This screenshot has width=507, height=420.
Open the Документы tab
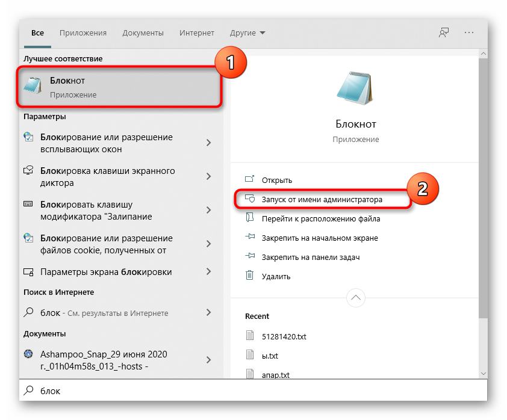coord(143,33)
